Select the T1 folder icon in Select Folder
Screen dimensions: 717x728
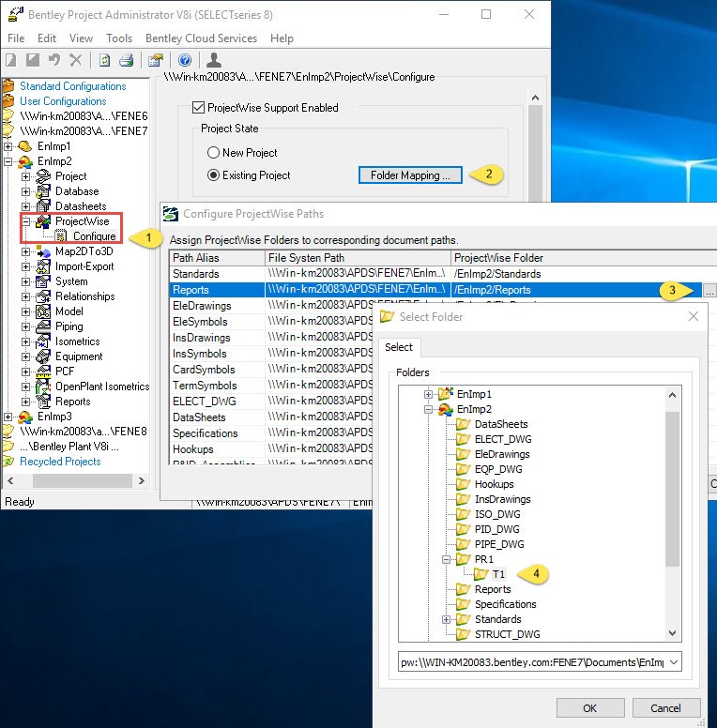point(481,574)
